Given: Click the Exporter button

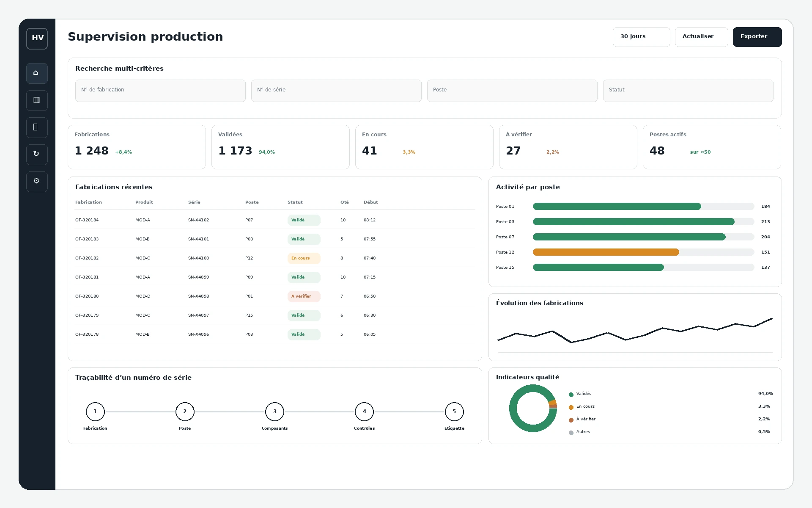Looking at the screenshot, I should [x=757, y=37].
